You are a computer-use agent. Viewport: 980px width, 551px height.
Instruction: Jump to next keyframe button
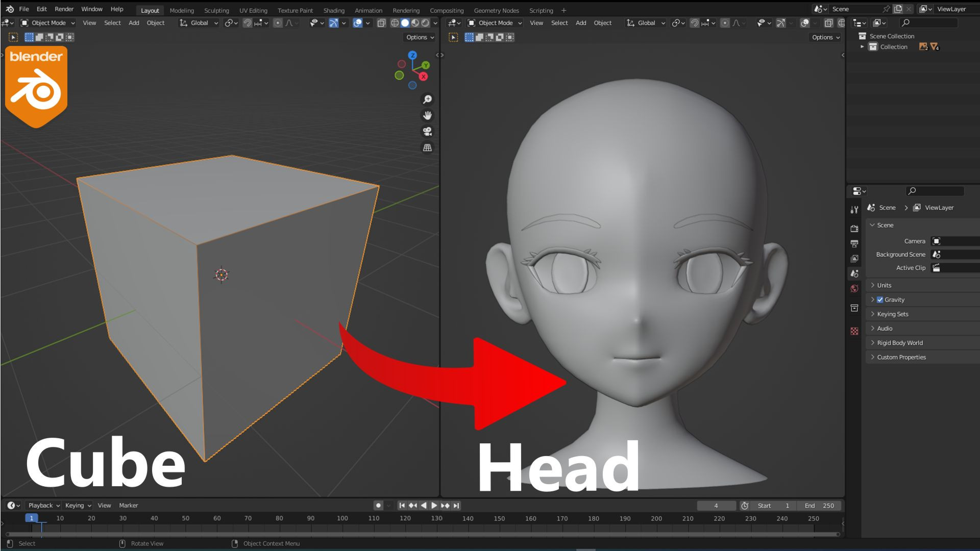click(445, 506)
